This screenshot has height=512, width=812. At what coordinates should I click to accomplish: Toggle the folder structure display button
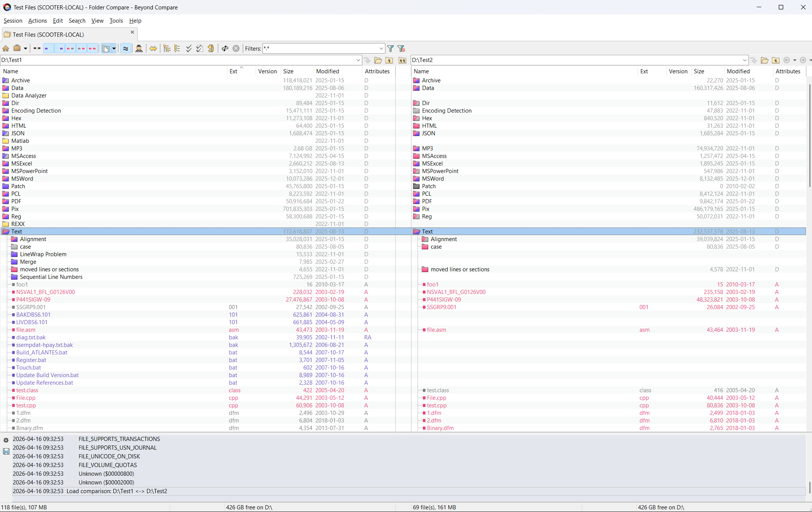(x=106, y=48)
